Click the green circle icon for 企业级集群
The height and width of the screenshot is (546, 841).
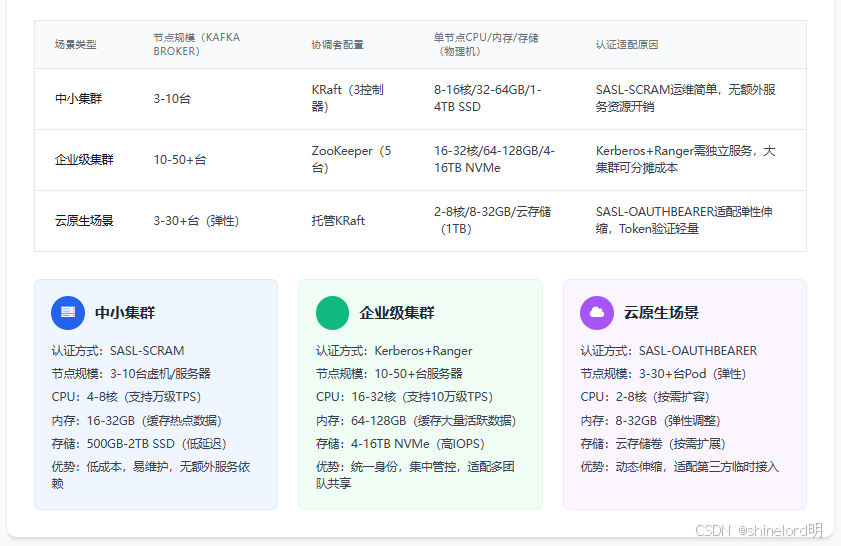coord(333,313)
